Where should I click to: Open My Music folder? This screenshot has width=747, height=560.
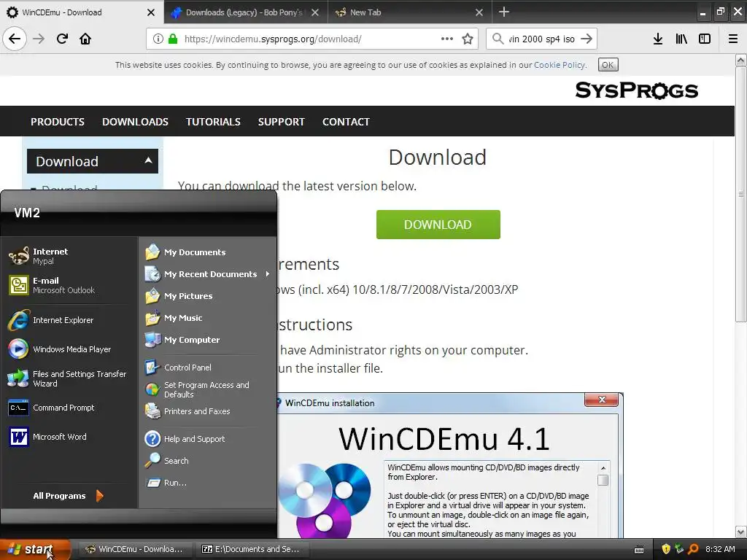coord(207,318)
